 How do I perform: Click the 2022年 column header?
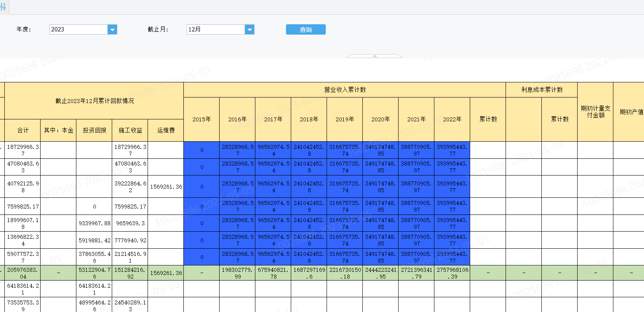(x=452, y=119)
